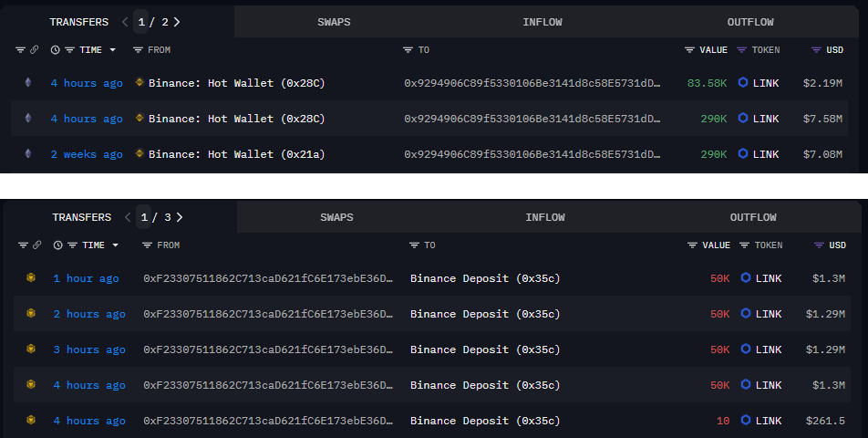
Task: Open FROM column filter in 1 / 2 panel
Action: click(x=138, y=50)
